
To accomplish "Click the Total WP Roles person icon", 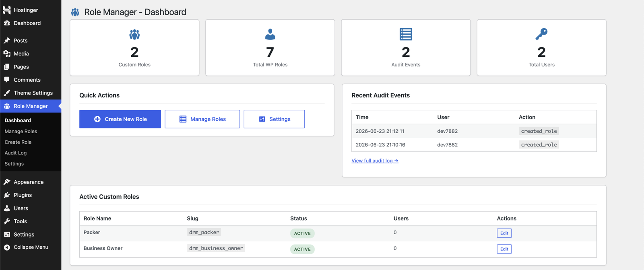I will pos(270,34).
